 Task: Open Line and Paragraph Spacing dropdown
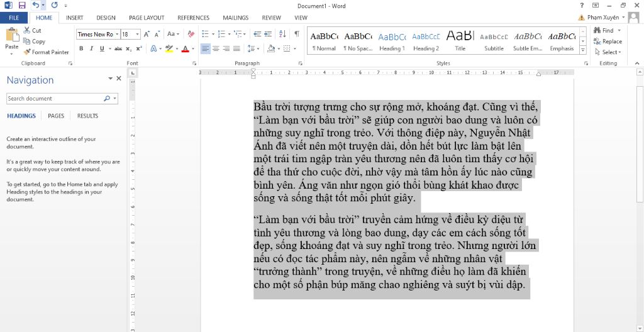click(x=258, y=48)
